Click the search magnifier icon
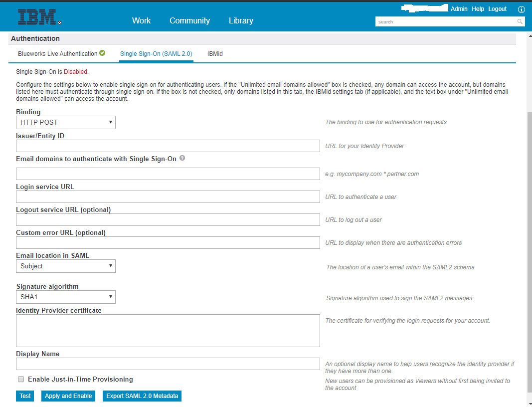 pos(520,22)
